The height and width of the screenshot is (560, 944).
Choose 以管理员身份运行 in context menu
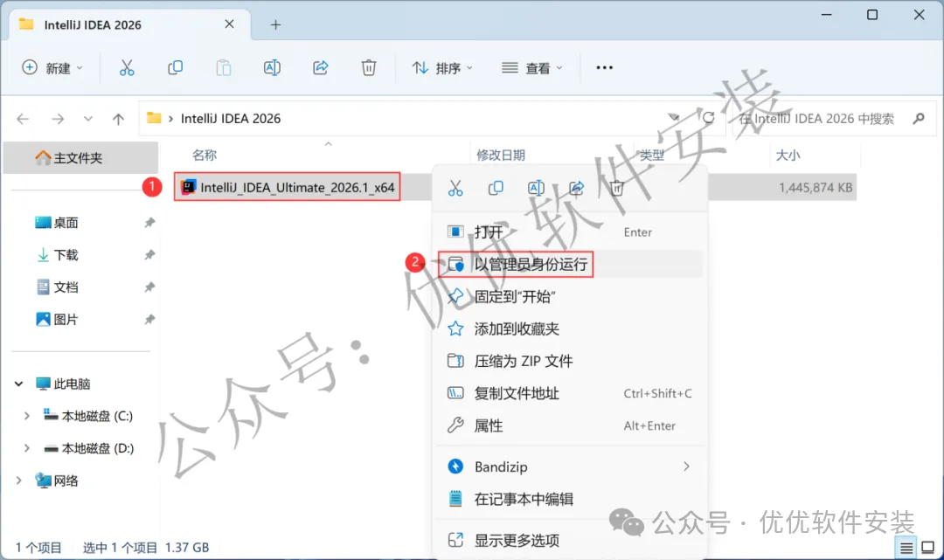(x=570, y=265)
